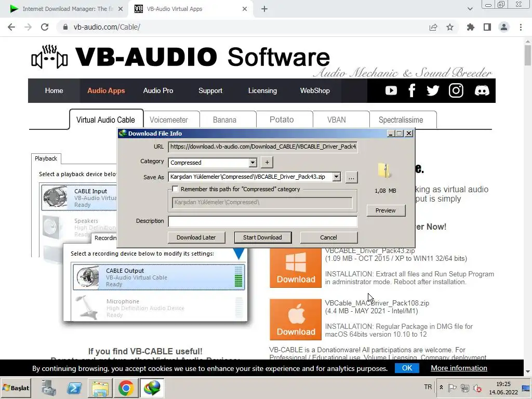
Task: Click muted volume icon in tray
Action: coord(477,388)
